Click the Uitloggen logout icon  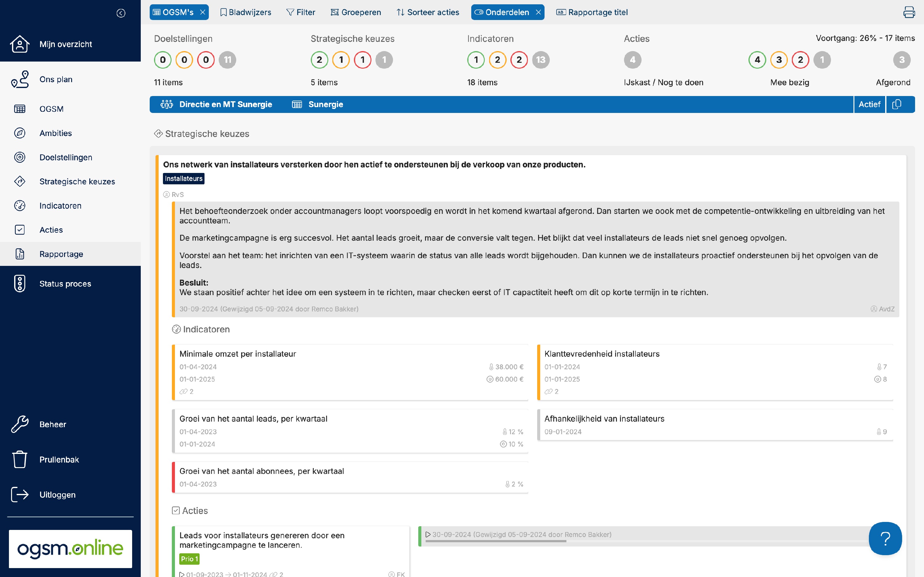19,495
